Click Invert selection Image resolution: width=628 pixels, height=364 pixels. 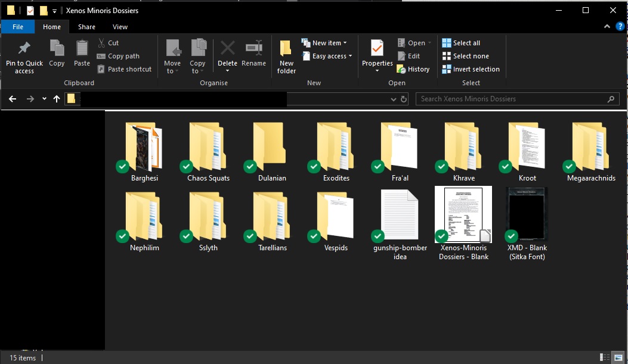pyautogui.click(x=471, y=69)
